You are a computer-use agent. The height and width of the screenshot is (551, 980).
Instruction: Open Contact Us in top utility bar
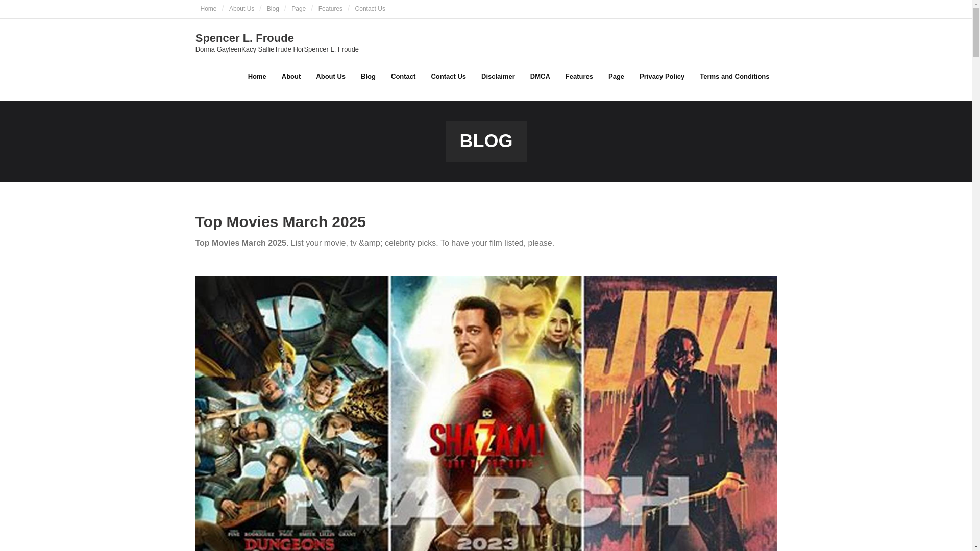pyautogui.click(x=370, y=9)
